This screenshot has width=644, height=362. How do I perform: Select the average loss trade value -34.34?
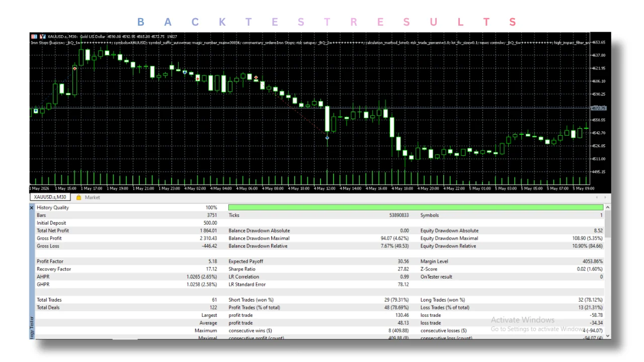pos(596,323)
